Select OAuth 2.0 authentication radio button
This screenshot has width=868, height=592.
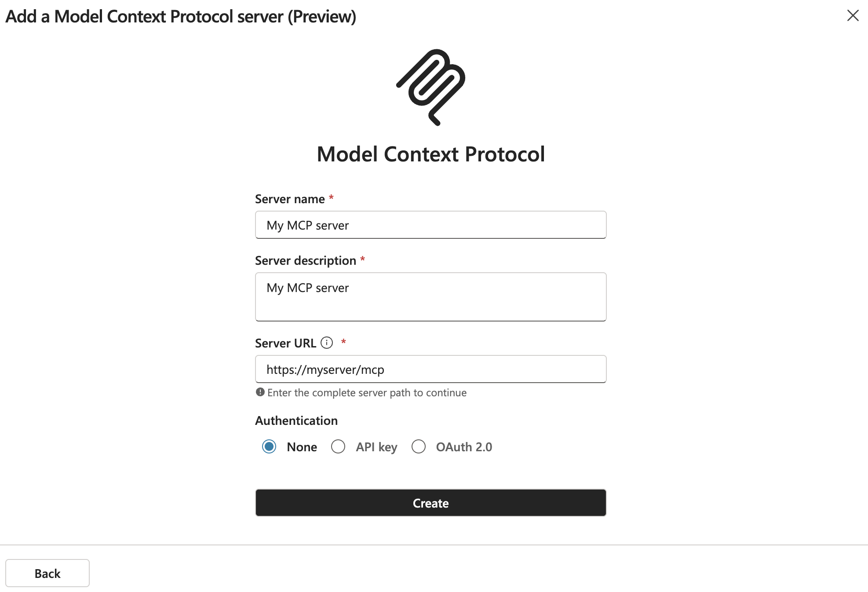419,446
